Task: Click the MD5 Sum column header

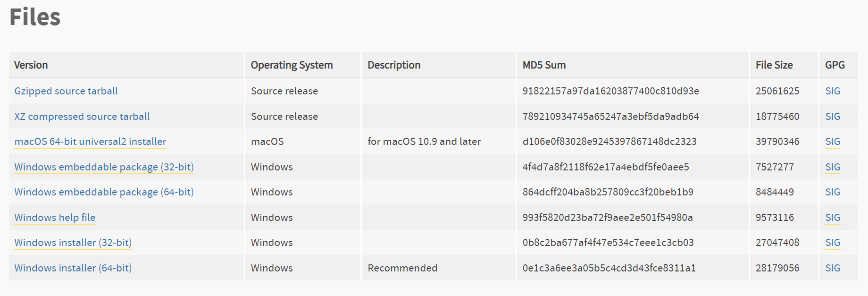Action: (544, 65)
